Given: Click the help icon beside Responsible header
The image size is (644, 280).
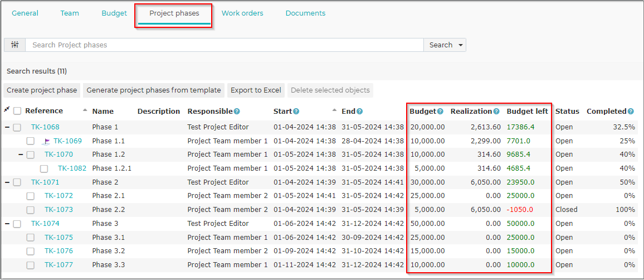Looking at the screenshot, I should point(237,112).
